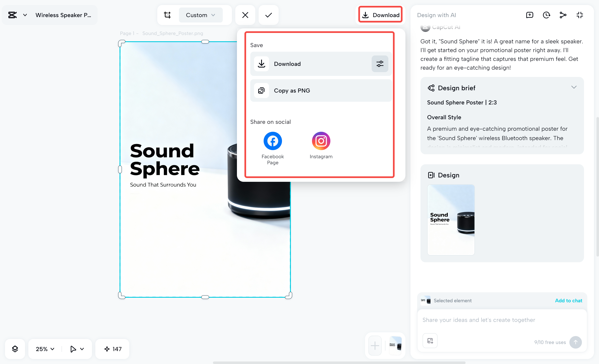Select the crop tool icon

167,15
